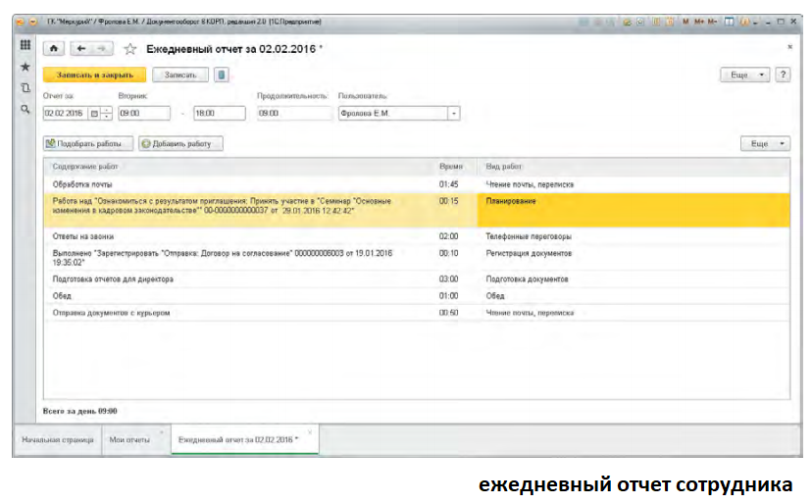Open Favorites star in left sidebar
The width and height of the screenshot is (812, 504).
[25, 68]
